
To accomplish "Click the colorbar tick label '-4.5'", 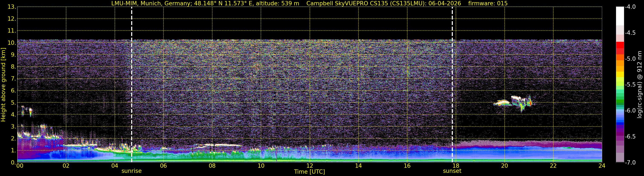I will pyautogui.click(x=630, y=33).
